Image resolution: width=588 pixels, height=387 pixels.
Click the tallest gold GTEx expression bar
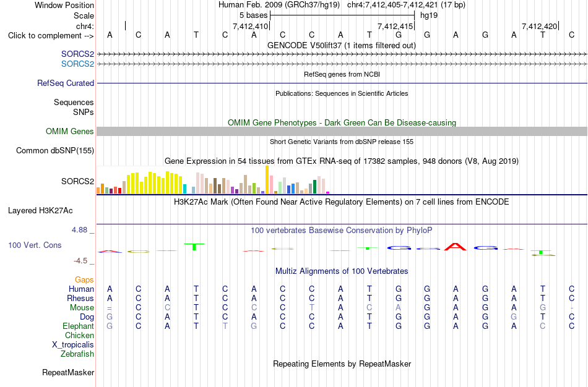tap(267, 179)
